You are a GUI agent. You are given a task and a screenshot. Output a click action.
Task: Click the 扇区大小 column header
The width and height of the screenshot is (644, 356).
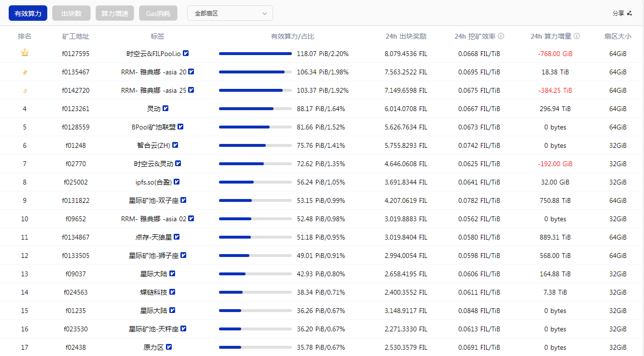click(617, 36)
